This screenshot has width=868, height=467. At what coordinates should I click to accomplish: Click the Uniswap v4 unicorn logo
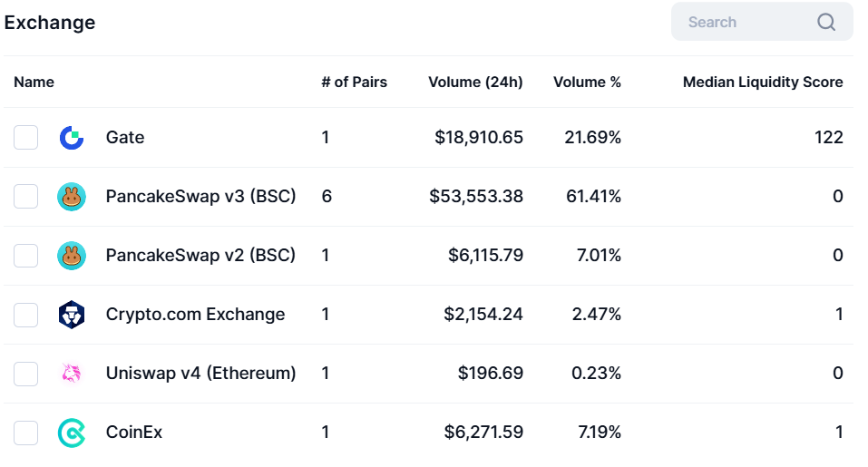tap(72, 374)
